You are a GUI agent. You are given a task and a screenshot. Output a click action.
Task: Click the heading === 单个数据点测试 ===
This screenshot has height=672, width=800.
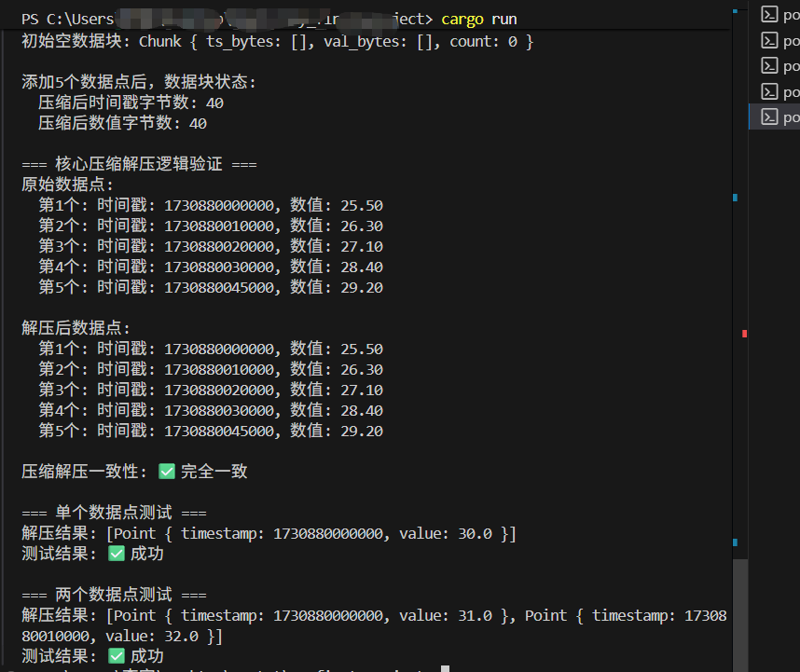click(x=114, y=513)
